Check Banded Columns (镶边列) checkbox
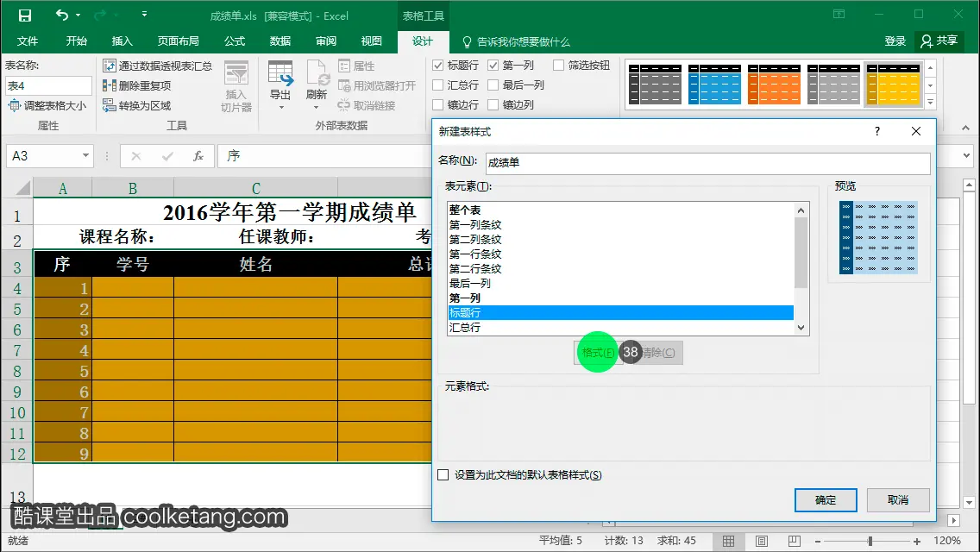Image resolution: width=980 pixels, height=552 pixels. (493, 105)
